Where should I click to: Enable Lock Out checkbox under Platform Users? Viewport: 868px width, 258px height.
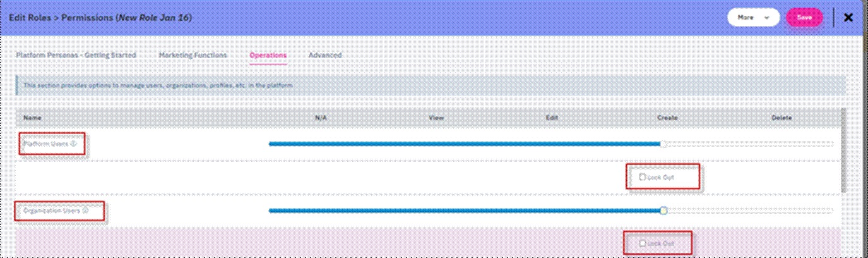(x=642, y=177)
